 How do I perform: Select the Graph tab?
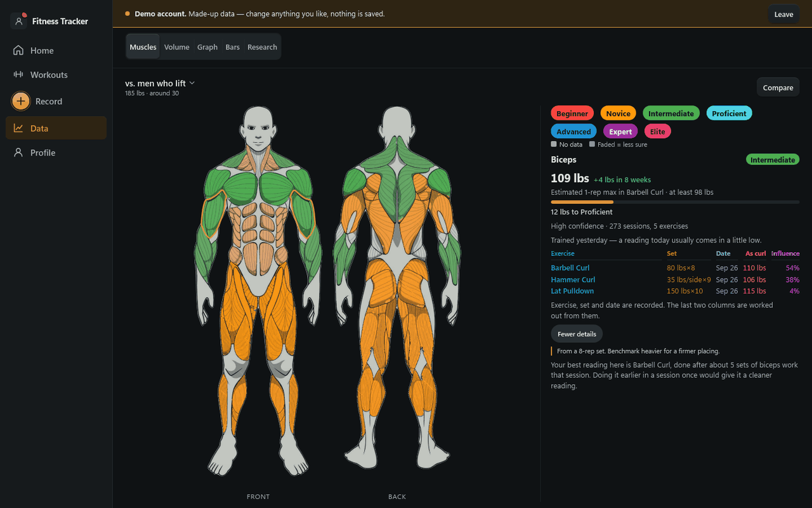coord(207,47)
